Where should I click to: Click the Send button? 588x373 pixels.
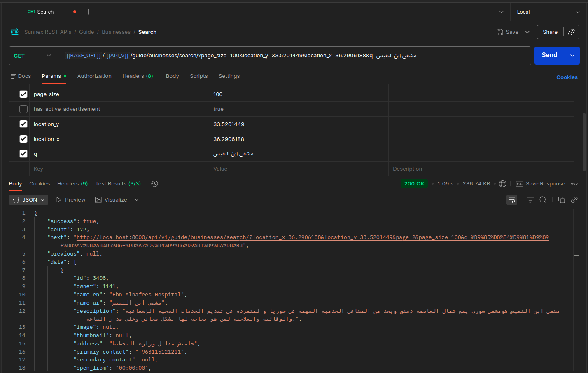(549, 56)
